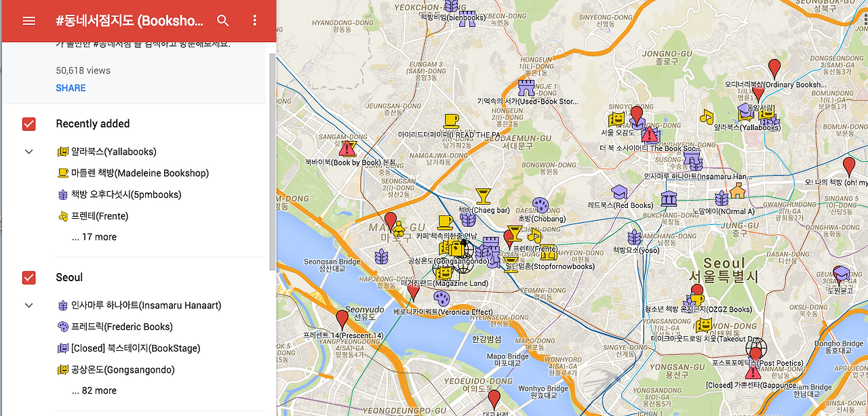Click the oh! my 책방 red pin
The width and height of the screenshot is (868, 416).
[x=849, y=166]
